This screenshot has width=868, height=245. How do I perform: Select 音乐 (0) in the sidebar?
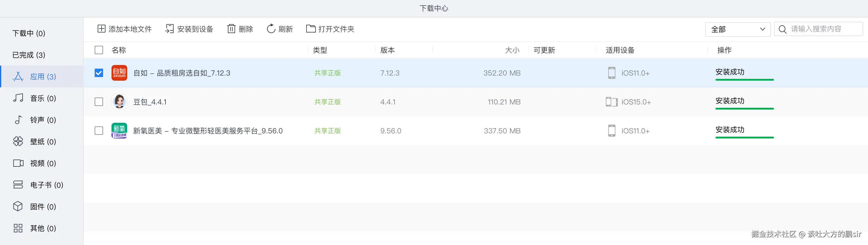43,98
